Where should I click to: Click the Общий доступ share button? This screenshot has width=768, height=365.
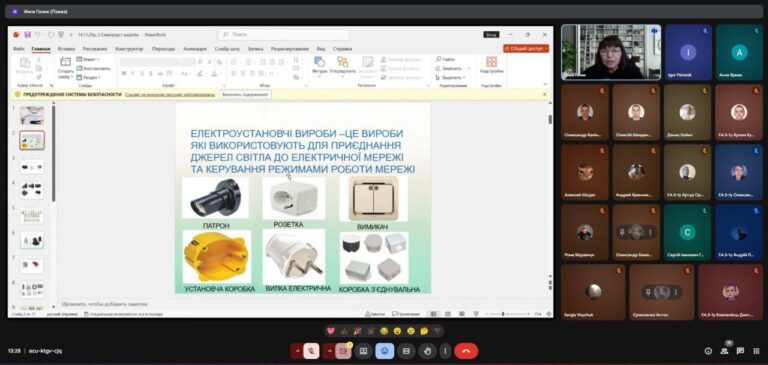coord(526,49)
